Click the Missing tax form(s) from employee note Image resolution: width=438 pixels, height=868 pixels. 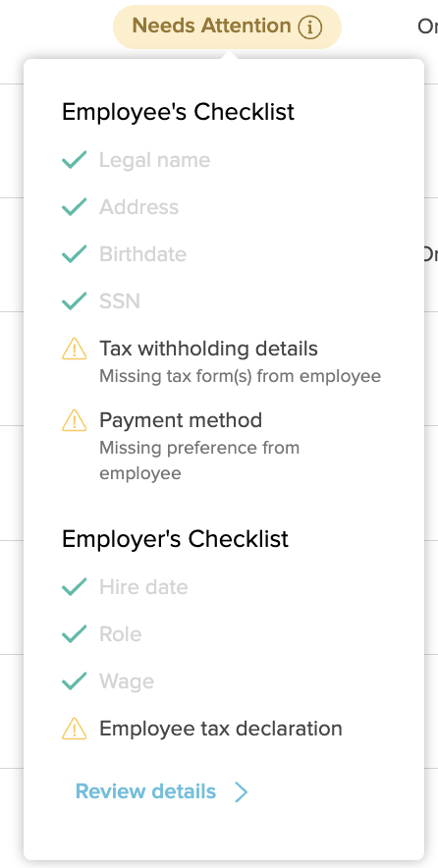coord(240,376)
